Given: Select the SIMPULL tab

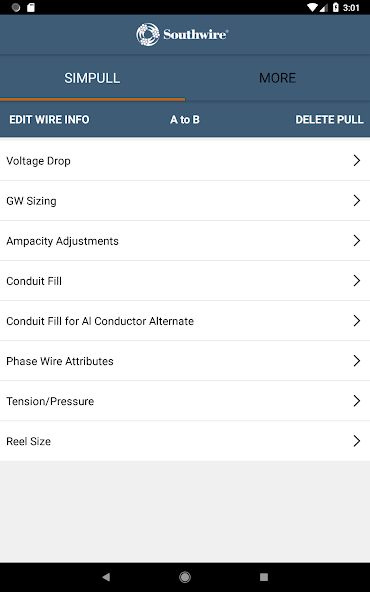Looking at the screenshot, I should (92, 78).
